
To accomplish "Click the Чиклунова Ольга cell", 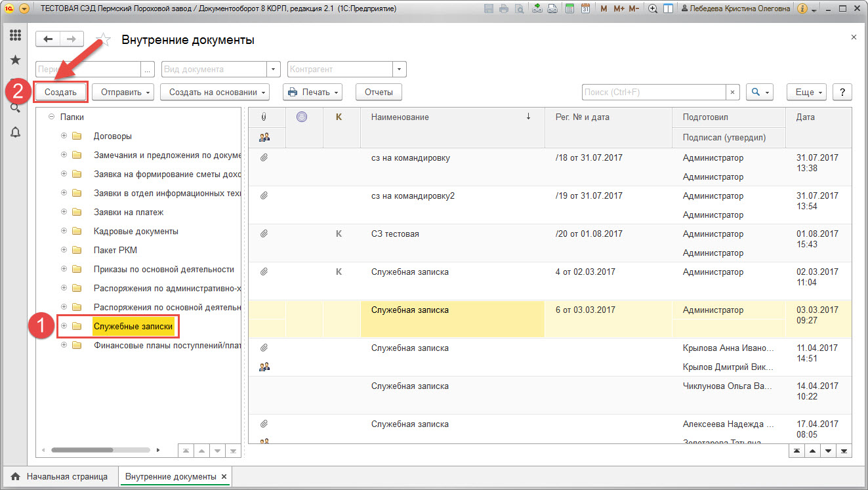I will coord(728,386).
